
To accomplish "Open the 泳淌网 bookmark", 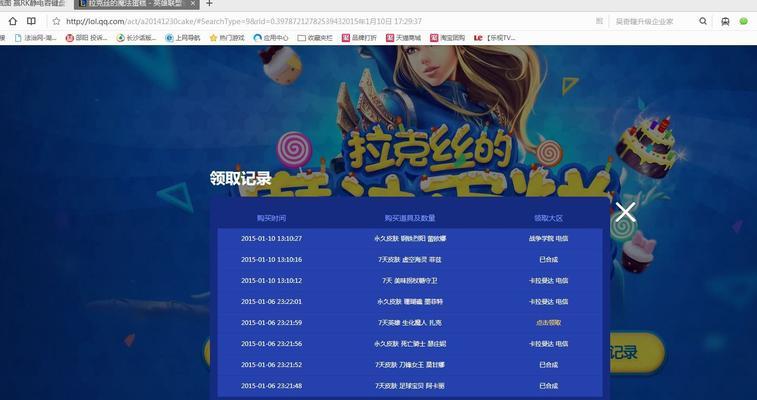I will (36, 38).
